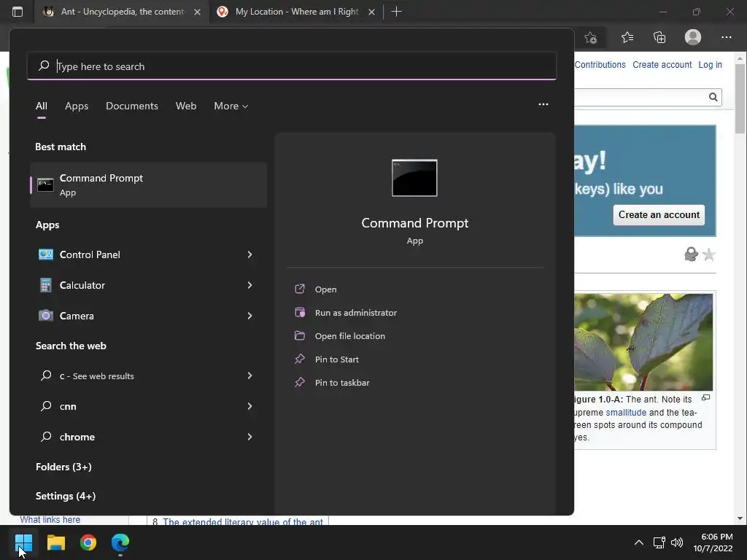This screenshot has height=560, width=747.
Task: Click the featured star icon on the page
Action: (708, 254)
